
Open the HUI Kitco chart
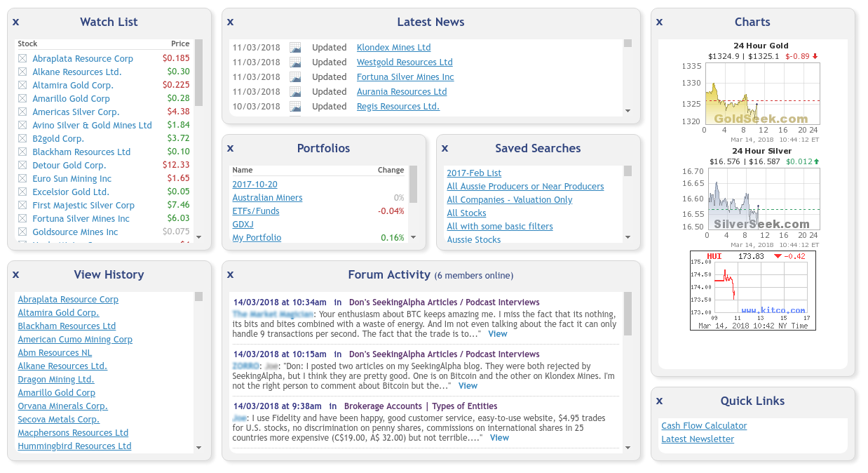(x=753, y=291)
